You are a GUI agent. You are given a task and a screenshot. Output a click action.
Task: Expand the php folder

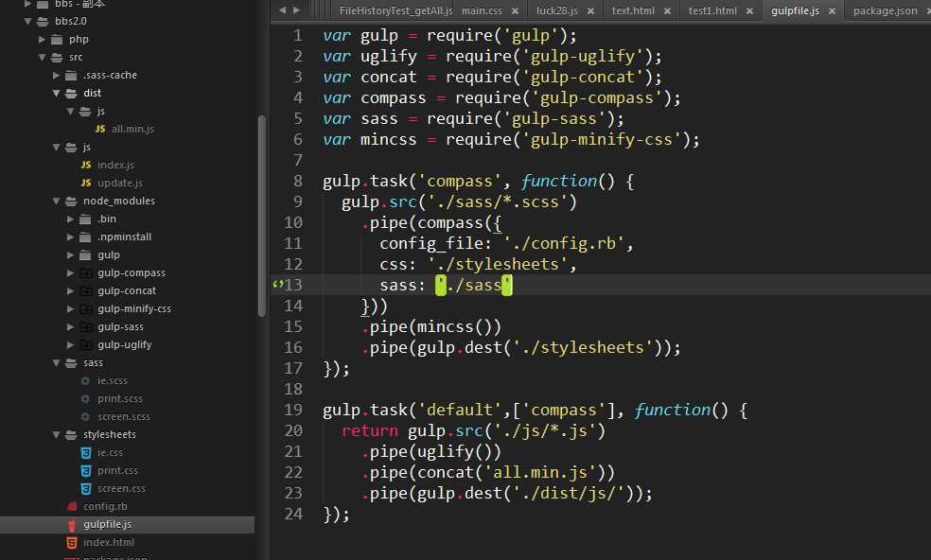(43, 39)
